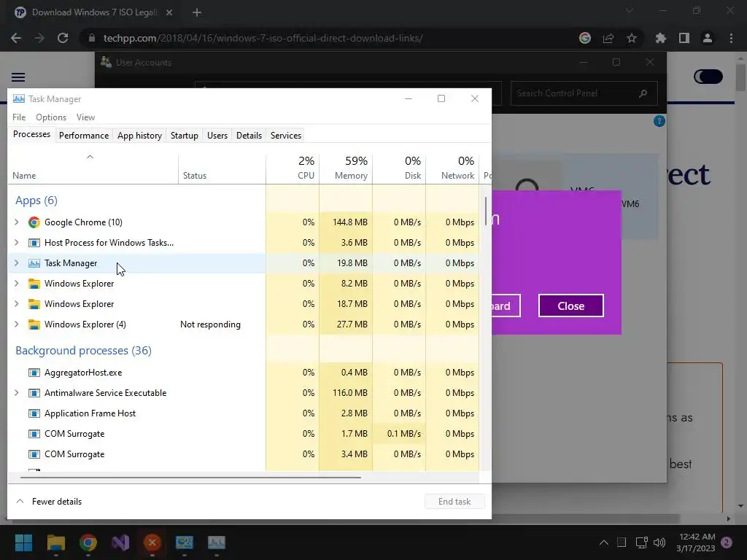Click the share page icon in address bar
This screenshot has width=747, height=560.
pos(608,38)
